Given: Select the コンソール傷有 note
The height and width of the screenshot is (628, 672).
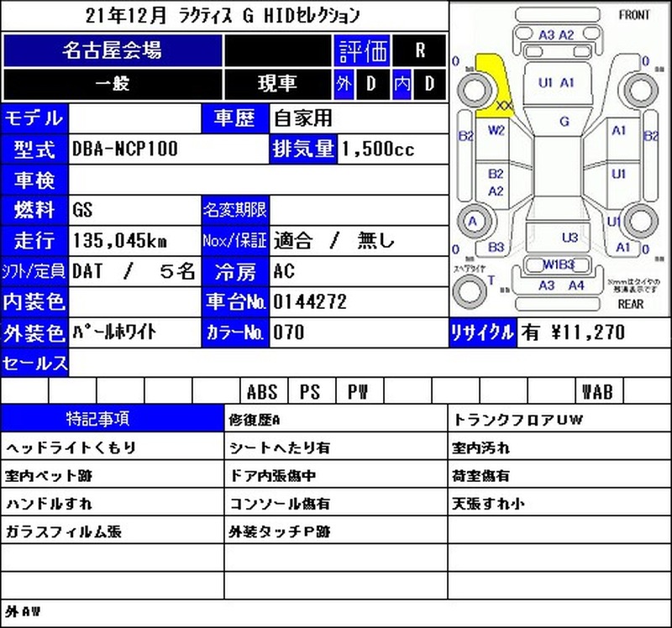Looking at the screenshot, I should 280,504.
